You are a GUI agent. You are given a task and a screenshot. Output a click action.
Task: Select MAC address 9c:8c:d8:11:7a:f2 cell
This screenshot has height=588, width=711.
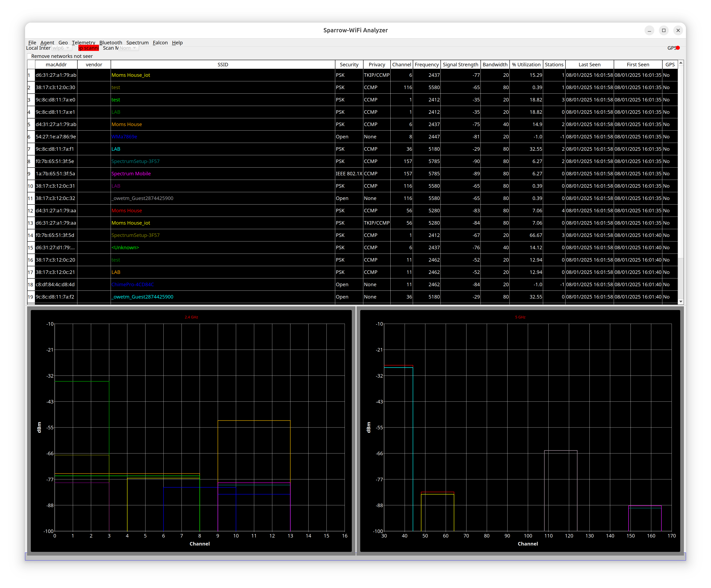click(x=56, y=297)
